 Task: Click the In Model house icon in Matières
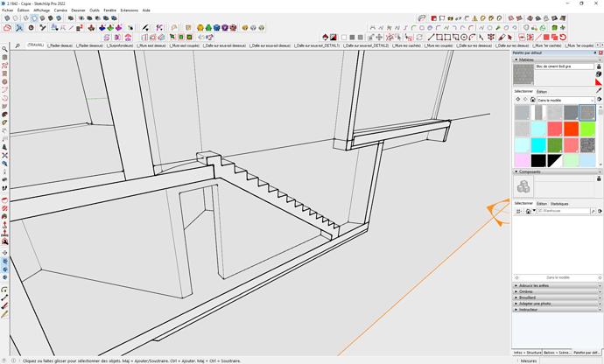point(532,100)
